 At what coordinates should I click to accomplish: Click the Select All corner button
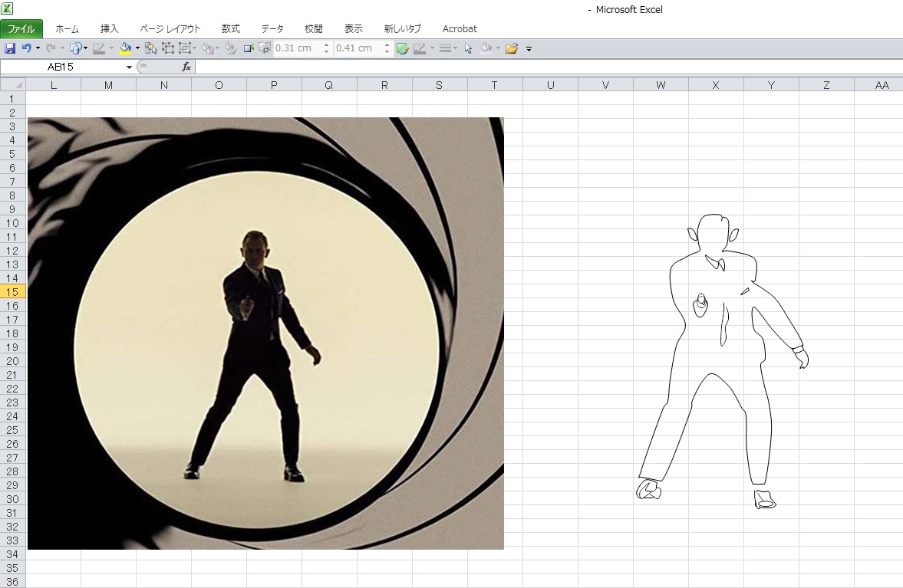coord(13,84)
